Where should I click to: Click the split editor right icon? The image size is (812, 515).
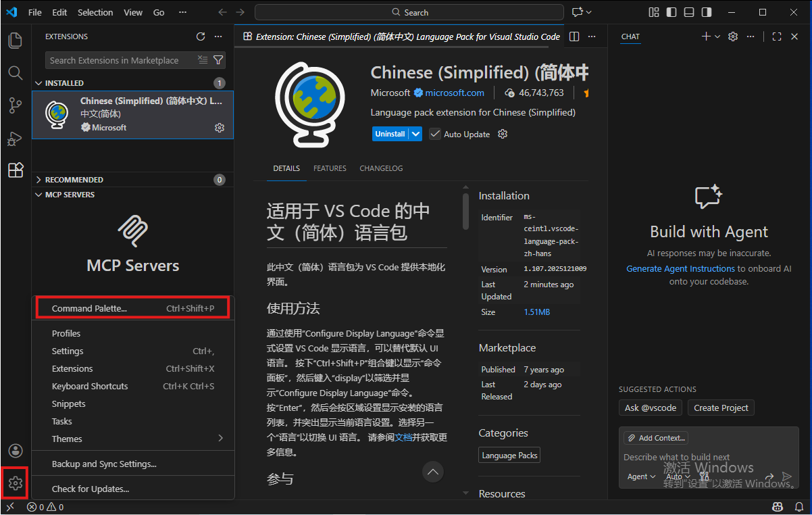(574, 36)
